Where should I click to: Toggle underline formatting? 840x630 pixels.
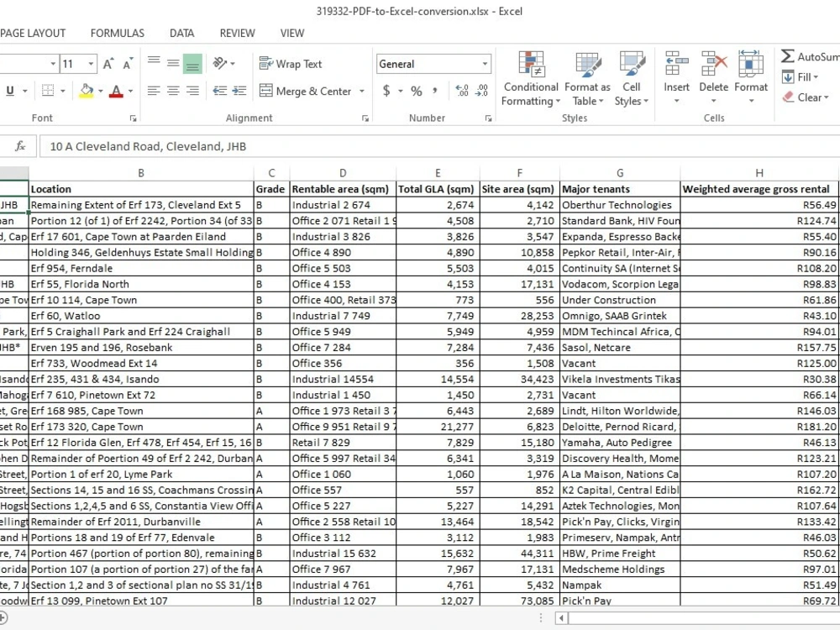[x=9, y=91]
